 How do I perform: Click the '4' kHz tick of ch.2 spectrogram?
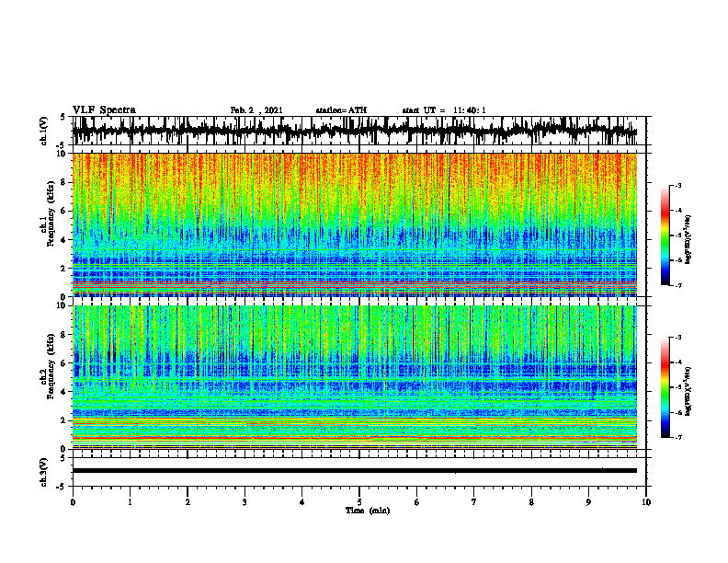(64, 392)
